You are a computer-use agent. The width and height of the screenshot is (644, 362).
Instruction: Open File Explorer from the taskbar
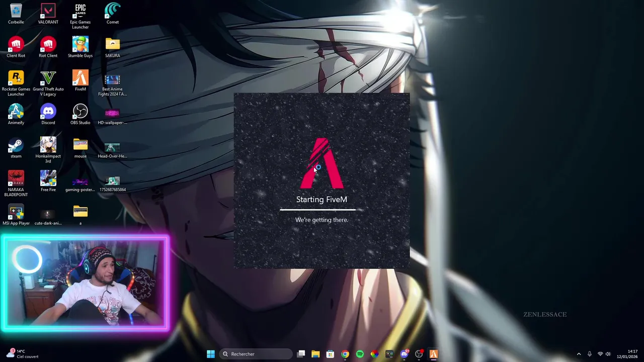click(x=315, y=354)
